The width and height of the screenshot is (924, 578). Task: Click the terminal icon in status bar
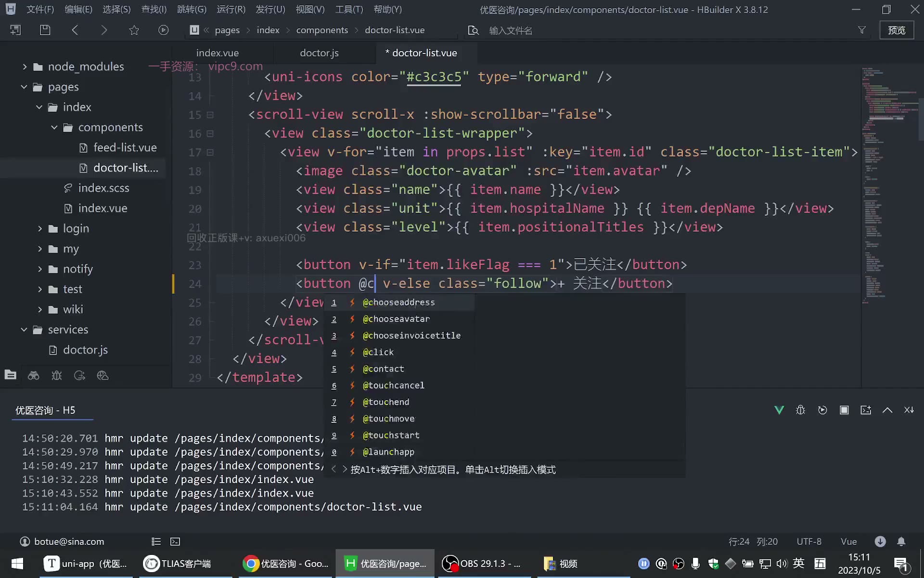click(175, 541)
